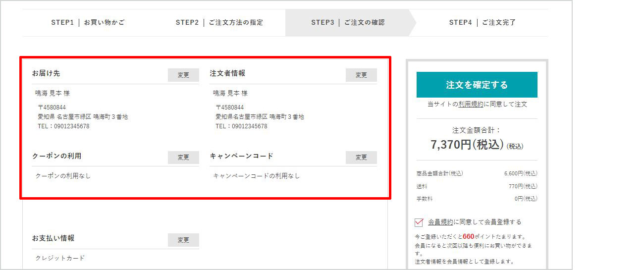The image size is (644, 270).
Task: Click the STEP3 ご注文の確認 step
Action: click(x=347, y=23)
